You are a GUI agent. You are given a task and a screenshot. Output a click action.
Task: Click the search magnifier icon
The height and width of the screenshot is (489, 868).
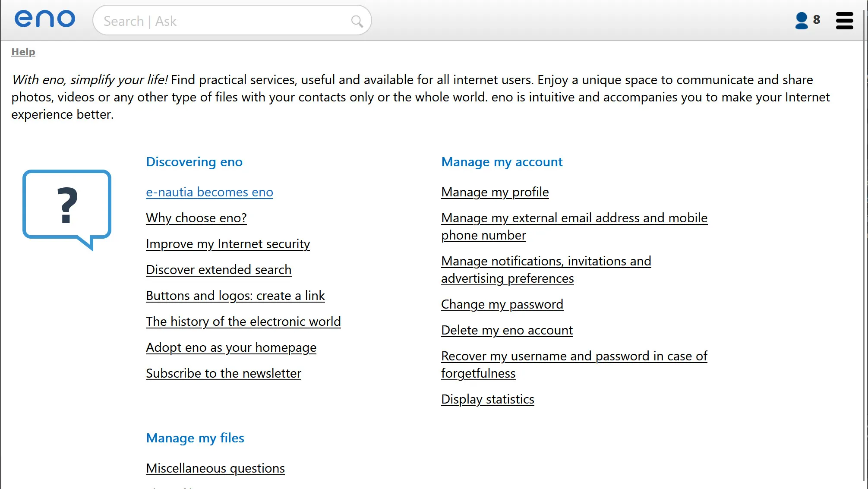[x=357, y=21]
